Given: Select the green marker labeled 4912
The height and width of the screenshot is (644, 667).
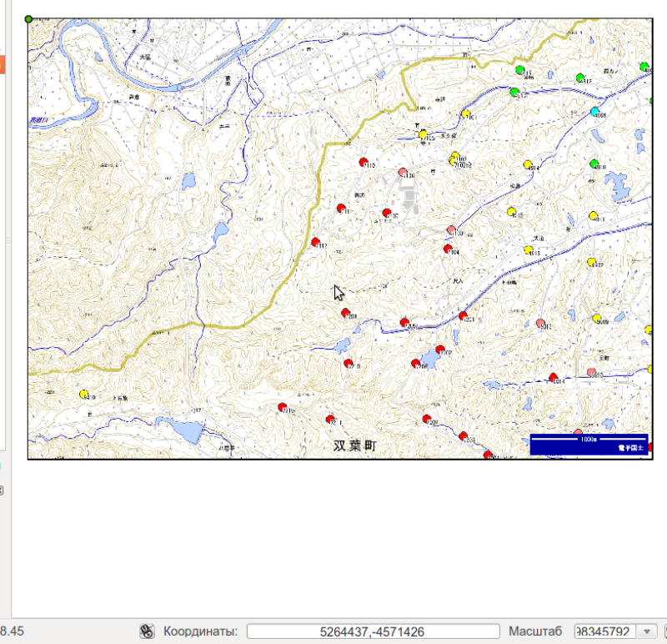Looking at the screenshot, I should pyautogui.click(x=580, y=78).
